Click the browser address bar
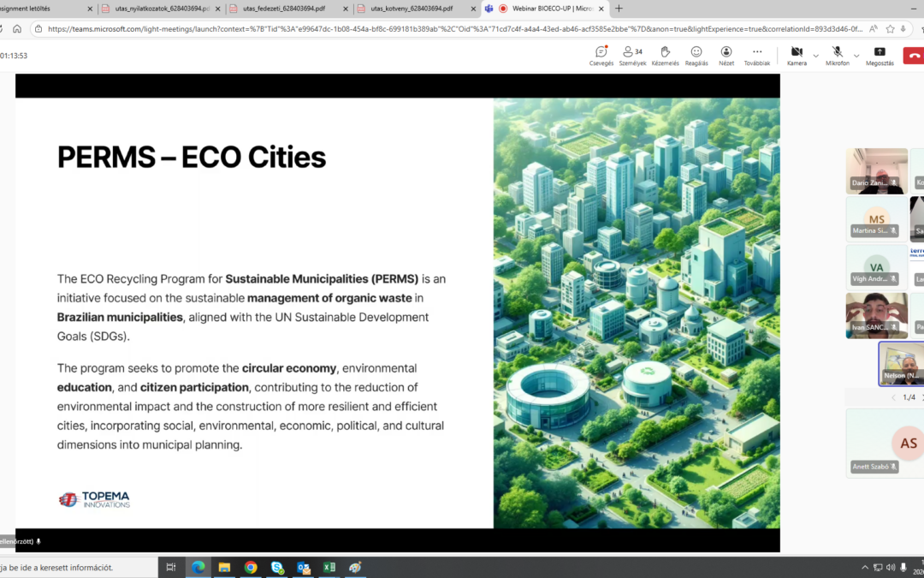 click(342, 28)
